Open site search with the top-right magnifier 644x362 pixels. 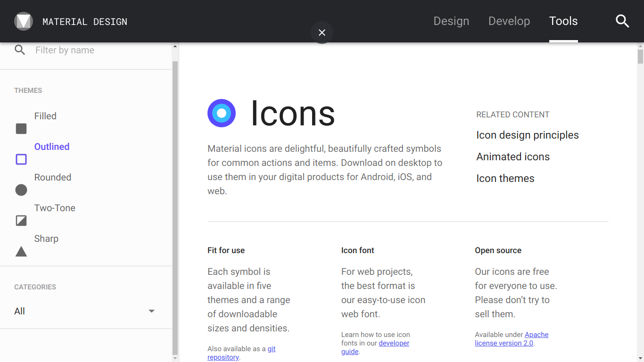[622, 21]
